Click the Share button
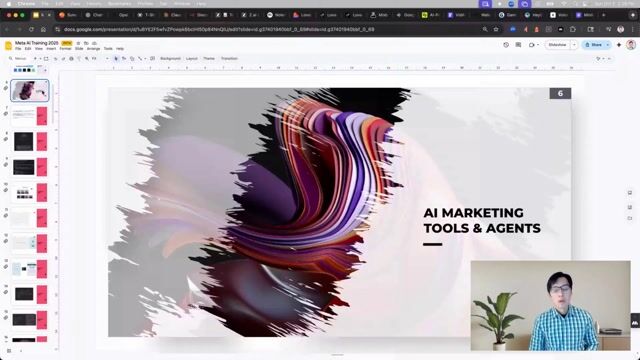Viewport: 640px width, 360px height. click(x=593, y=45)
